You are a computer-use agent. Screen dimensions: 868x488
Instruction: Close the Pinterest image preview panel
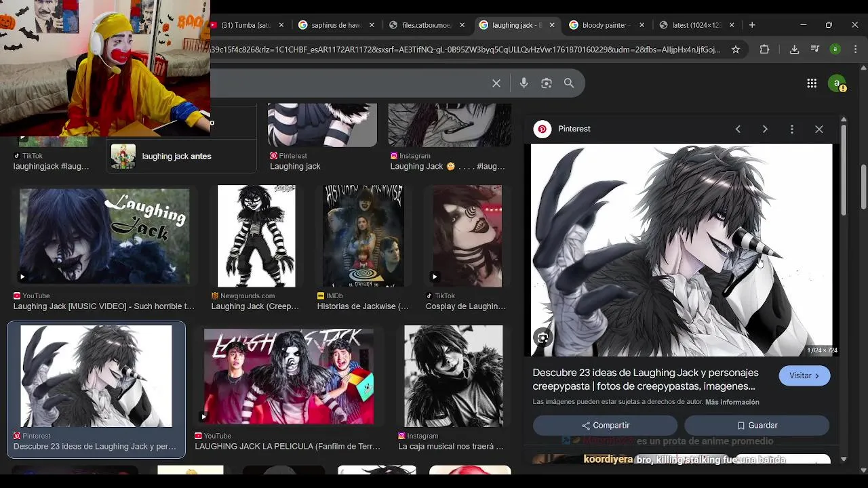[819, 129]
